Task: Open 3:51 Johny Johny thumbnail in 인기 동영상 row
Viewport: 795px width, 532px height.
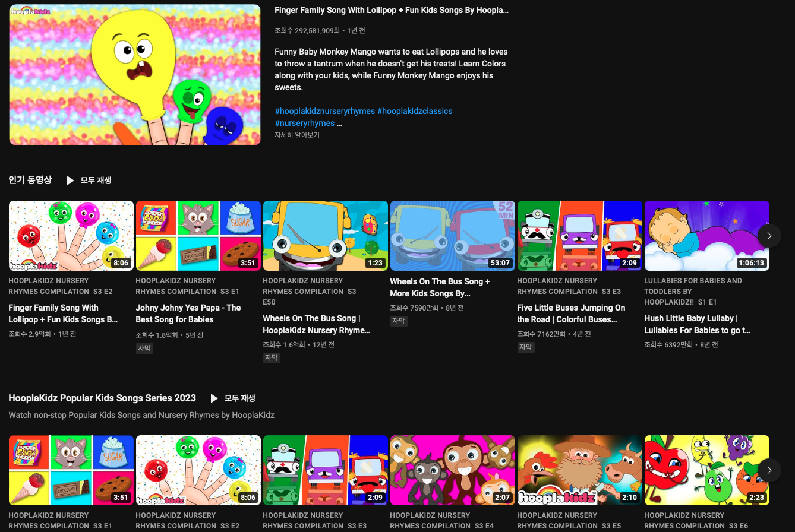Action: [x=198, y=236]
